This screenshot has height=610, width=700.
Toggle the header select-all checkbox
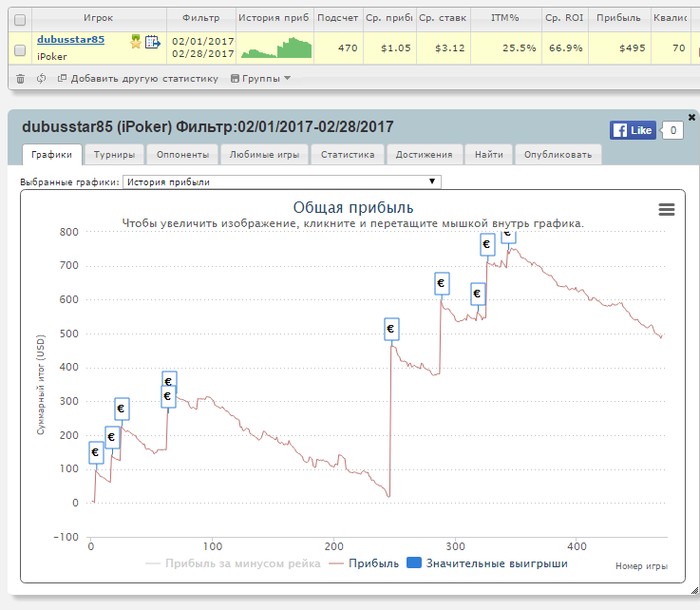[x=20, y=20]
